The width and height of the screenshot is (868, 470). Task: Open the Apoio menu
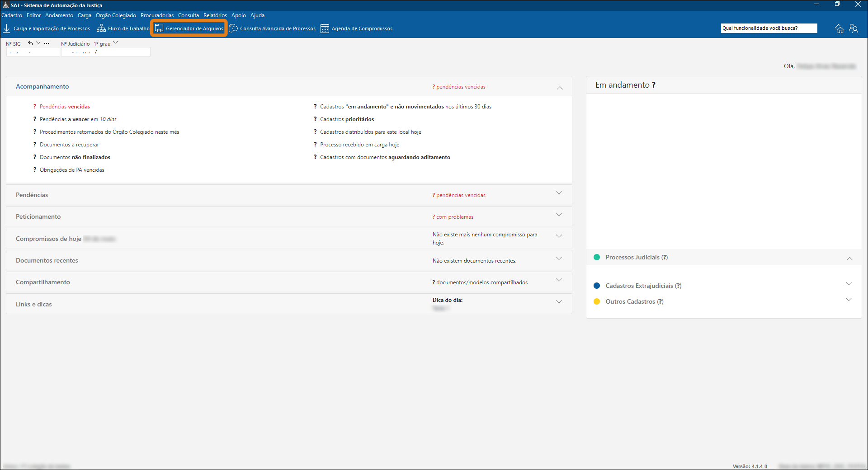pyautogui.click(x=239, y=15)
